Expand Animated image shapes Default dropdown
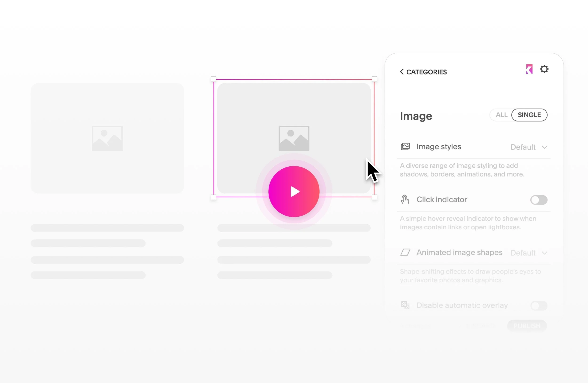Viewport: 588px width, 383px height. tap(529, 253)
